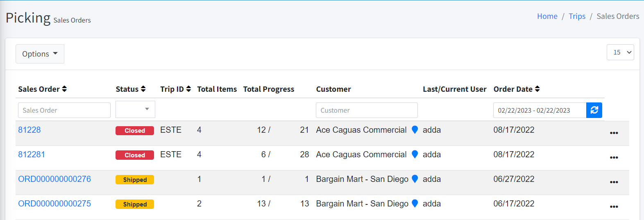The image size is (644, 220).
Task: Go to Home in the breadcrumb
Action: pyautogui.click(x=547, y=16)
